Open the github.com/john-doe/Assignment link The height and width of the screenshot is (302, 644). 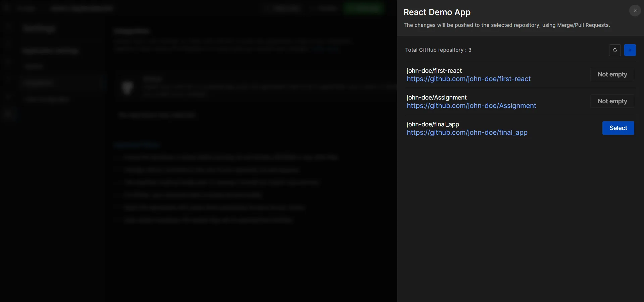472,106
